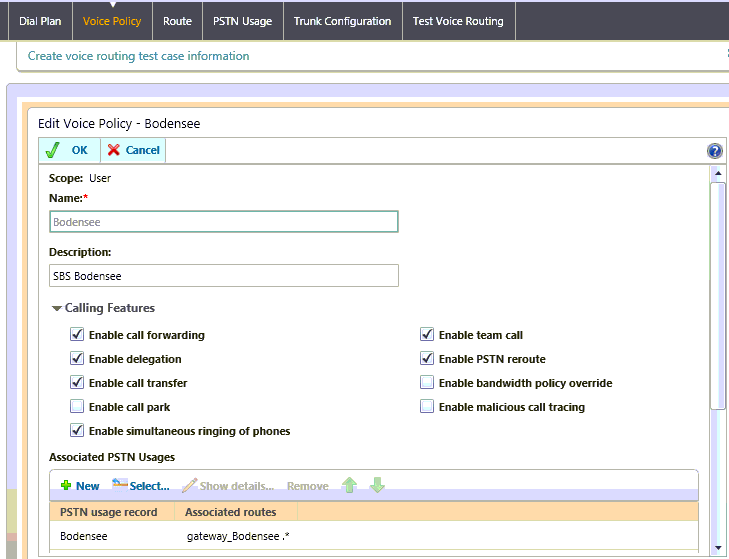Click the green plus New icon
Viewport: 729px width, 559px height.
click(66, 486)
